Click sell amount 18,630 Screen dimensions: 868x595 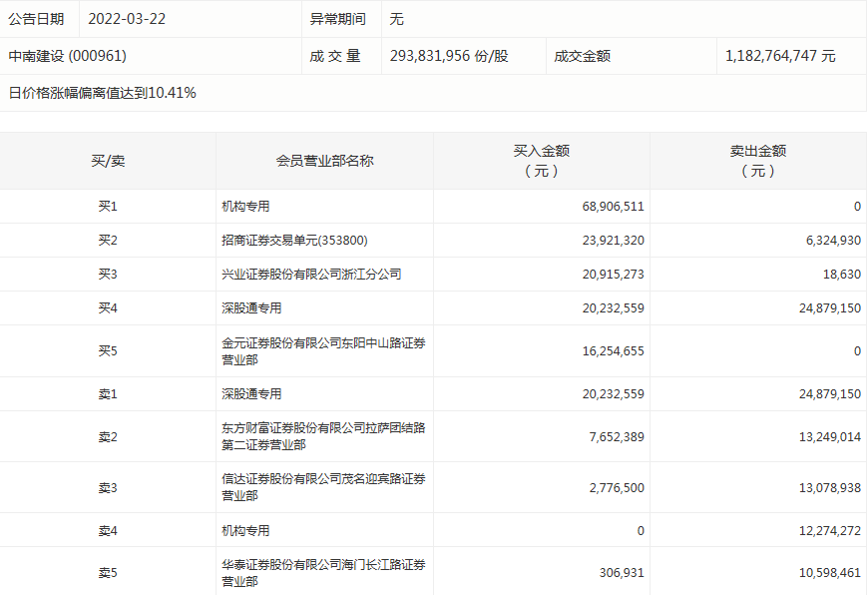click(x=842, y=275)
